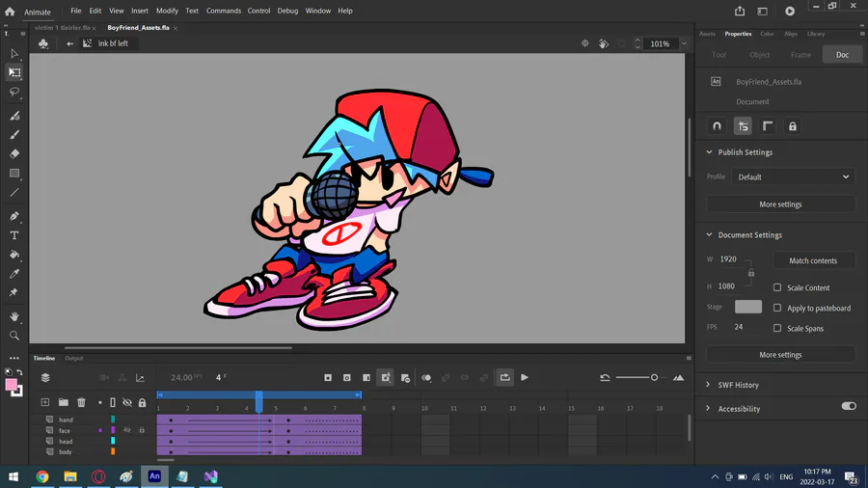
Task: Toggle the Accessibility switch
Action: point(849,406)
